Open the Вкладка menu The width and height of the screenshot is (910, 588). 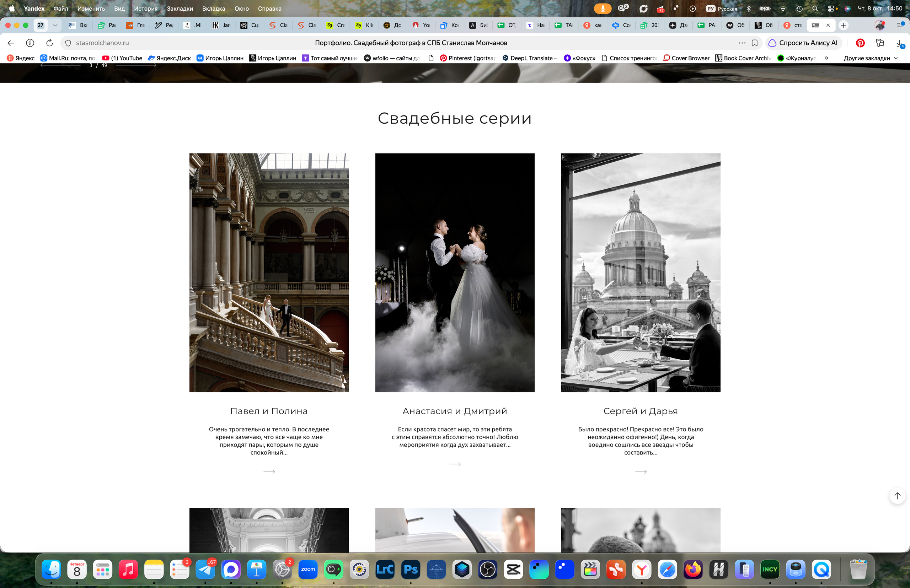pyautogui.click(x=214, y=9)
